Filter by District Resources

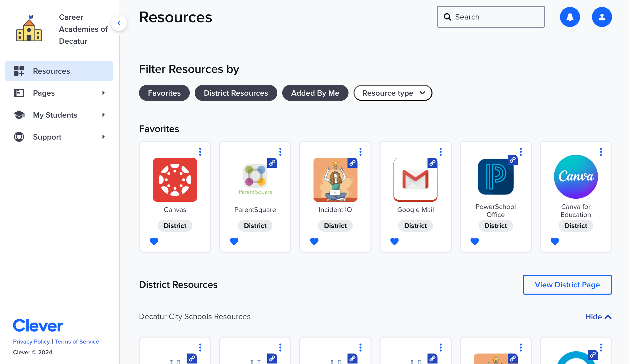pos(236,93)
